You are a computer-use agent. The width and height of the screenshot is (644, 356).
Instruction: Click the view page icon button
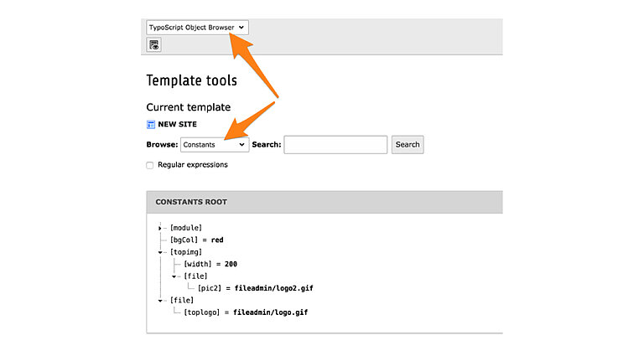(x=154, y=44)
